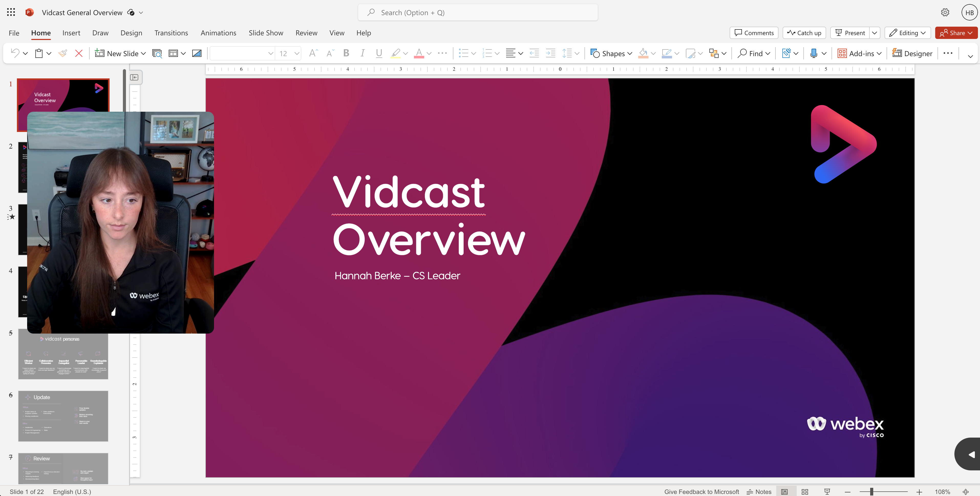Screen dimensions: 980x496
Task: Toggle Underline formatting
Action: [379, 53]
